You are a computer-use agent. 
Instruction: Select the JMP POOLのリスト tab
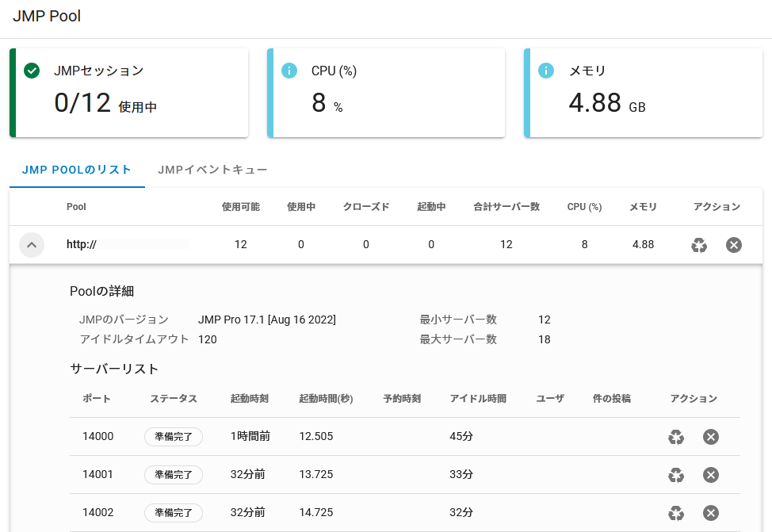tap(77, 170)
